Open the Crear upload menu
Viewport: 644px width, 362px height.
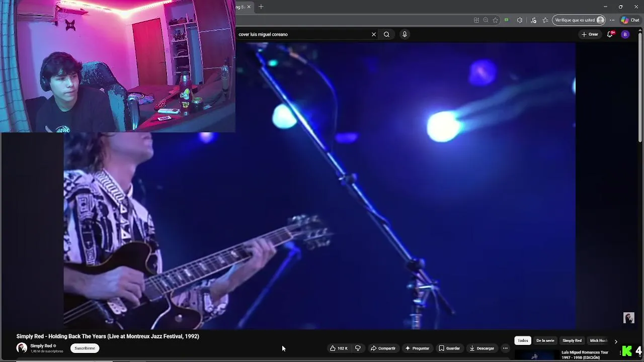tap(590, 34)
